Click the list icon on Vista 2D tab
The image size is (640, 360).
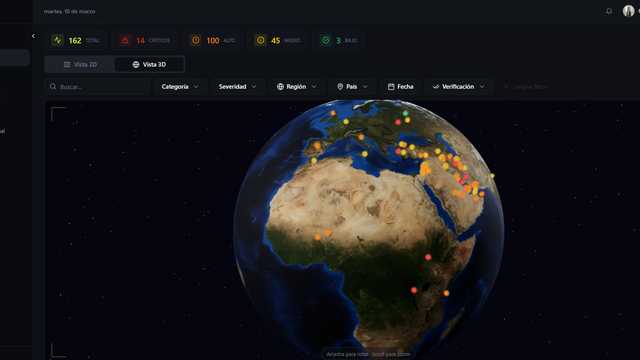pos(67,64)
